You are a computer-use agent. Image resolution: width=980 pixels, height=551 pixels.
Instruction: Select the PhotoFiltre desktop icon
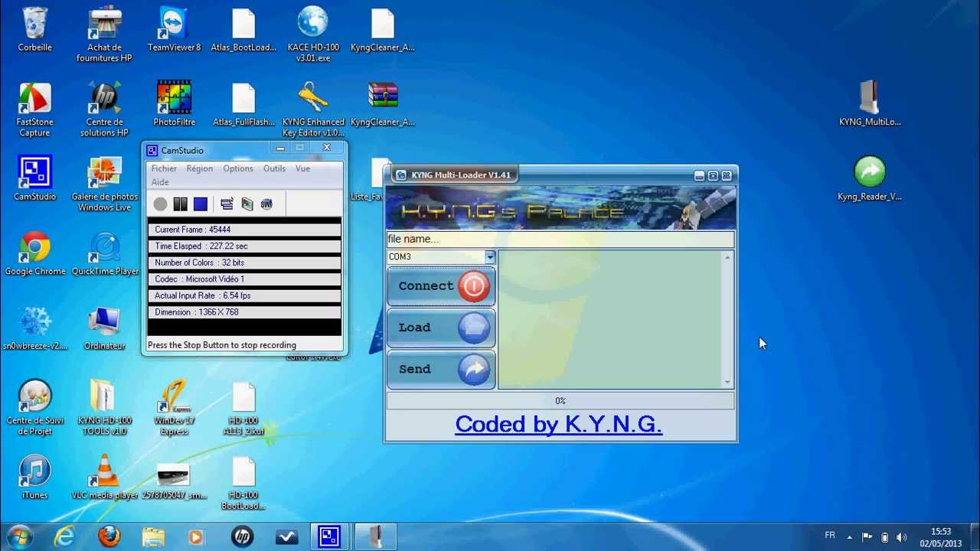tap(174, 105)
